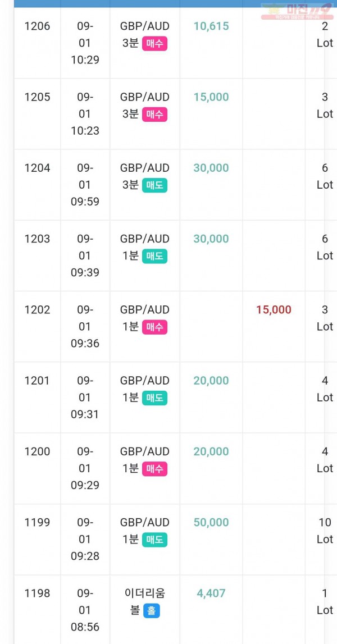Click the red 15,000 loss amount
Screen dimensions: 337x644
click(274, 310)
